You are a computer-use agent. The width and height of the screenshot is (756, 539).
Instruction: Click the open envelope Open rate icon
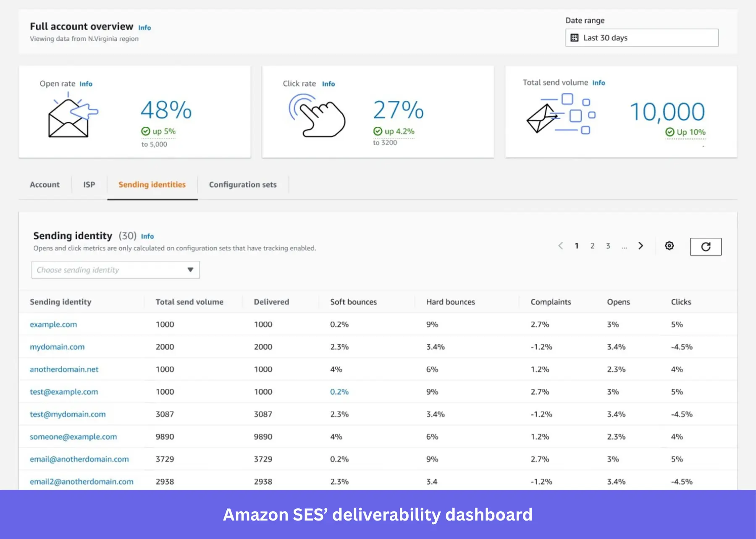pos(72,115)
